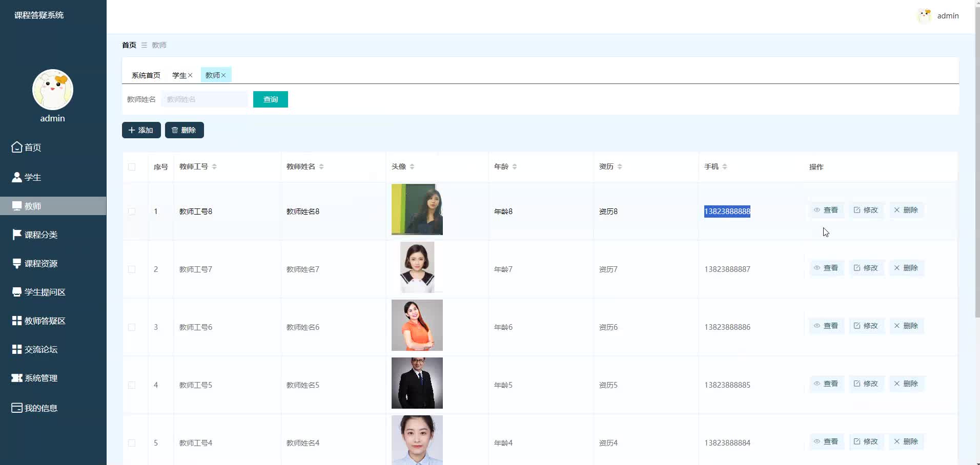Open 我的信息 from the sidebar icon
This screenshot has height=465, width=980.
coord(17,408)
